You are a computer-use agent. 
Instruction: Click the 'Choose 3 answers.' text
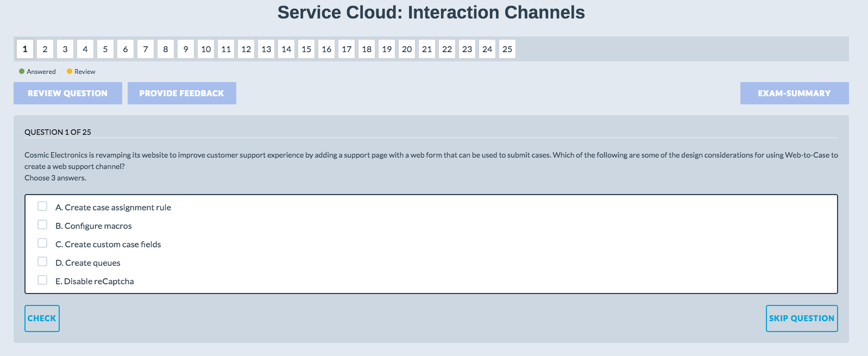(55, 178)
